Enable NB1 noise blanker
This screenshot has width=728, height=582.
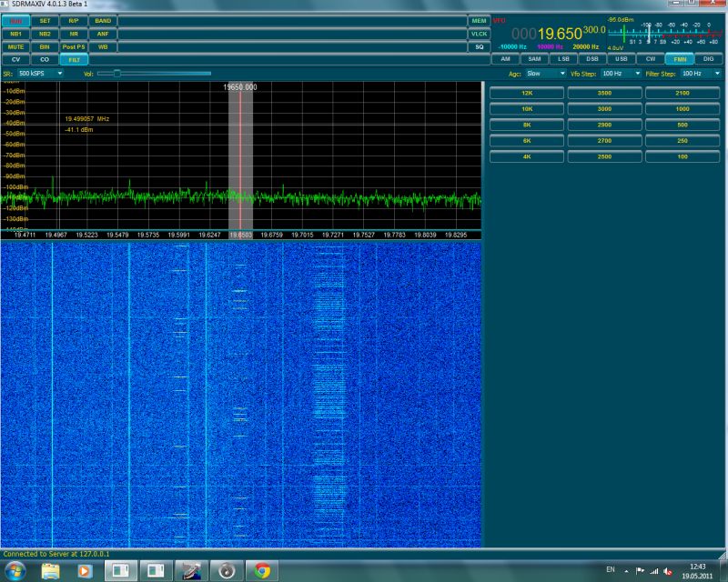pos(15,34)
